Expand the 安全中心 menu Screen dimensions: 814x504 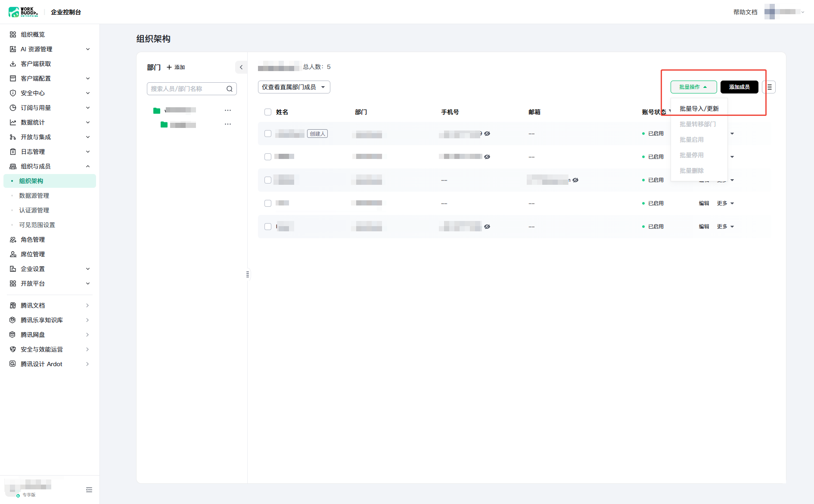tap(88, 93)
